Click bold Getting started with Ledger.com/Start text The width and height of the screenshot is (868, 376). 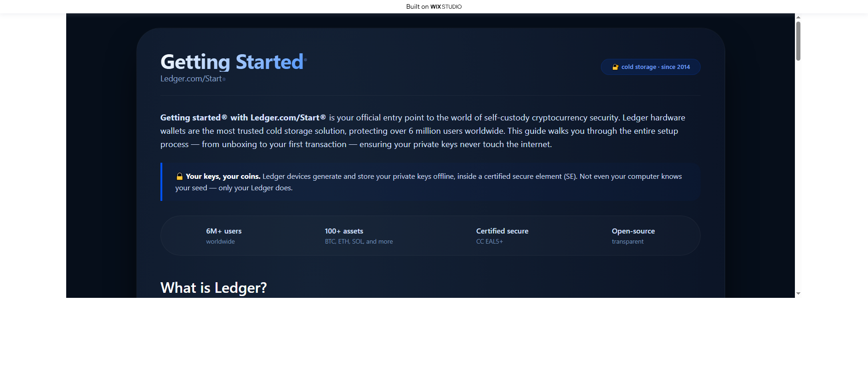(x=243, y=118)
